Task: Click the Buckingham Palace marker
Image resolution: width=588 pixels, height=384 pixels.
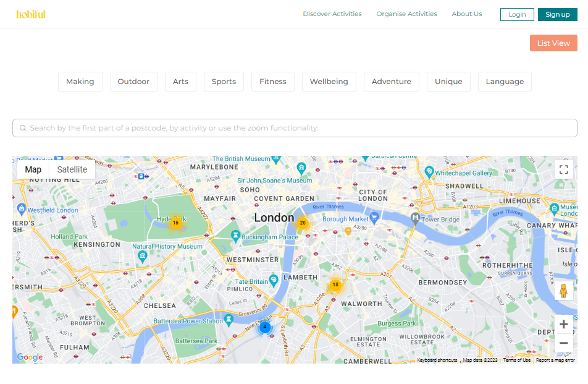Action: point(235,236)
